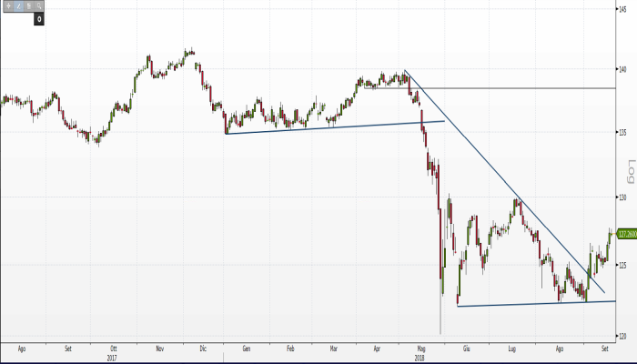Click the black '0' counter badge

click(x=39, y=18)
